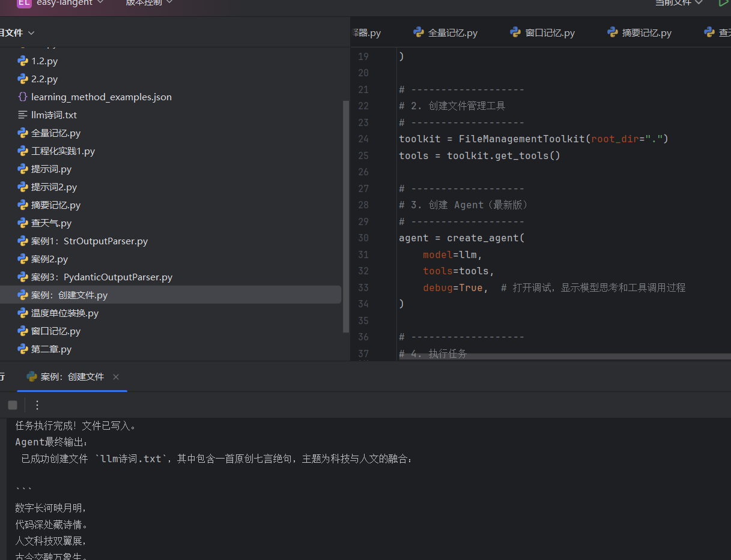
Task: Click debug=True on line 33
Action: click(x=453, y=288)
